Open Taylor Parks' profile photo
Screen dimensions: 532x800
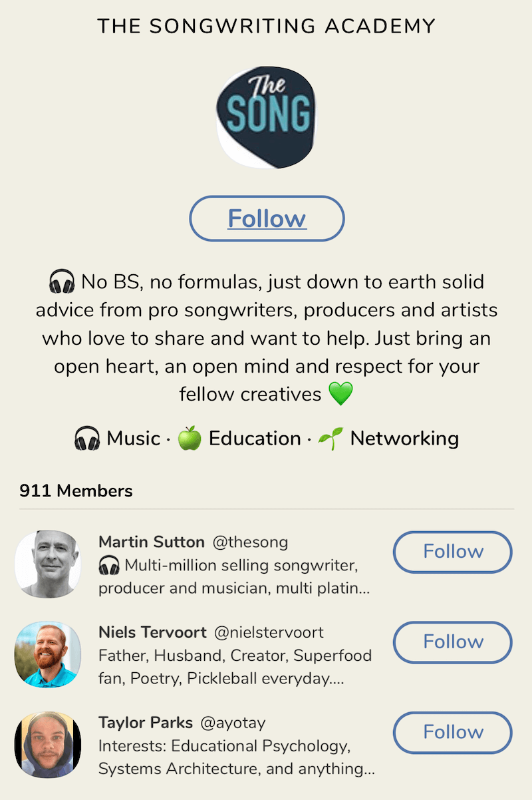click(48, 745)
